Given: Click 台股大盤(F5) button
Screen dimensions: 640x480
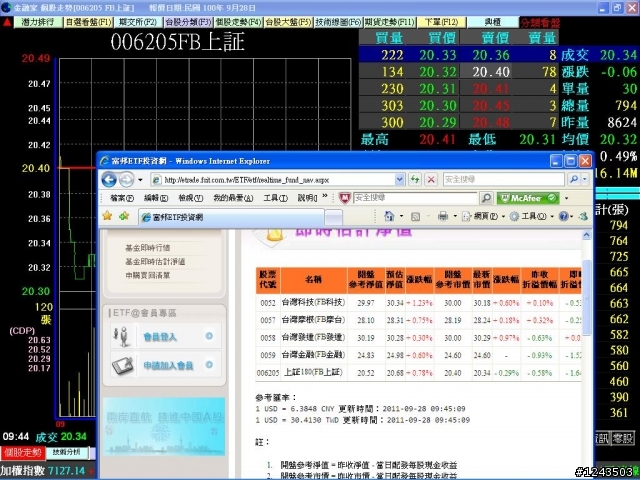Looking at the screenshot, I should (x=288, y=22).
